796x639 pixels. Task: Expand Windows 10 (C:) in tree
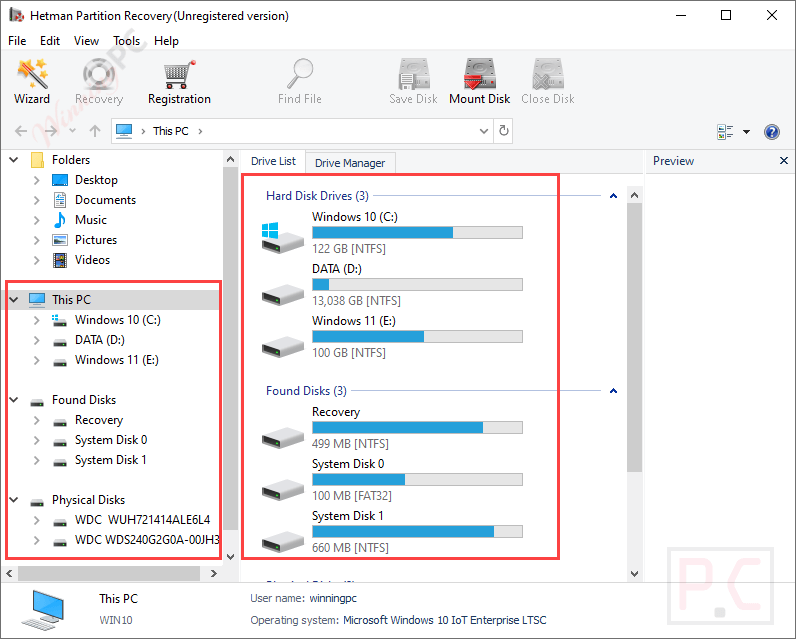pos(36,320)
